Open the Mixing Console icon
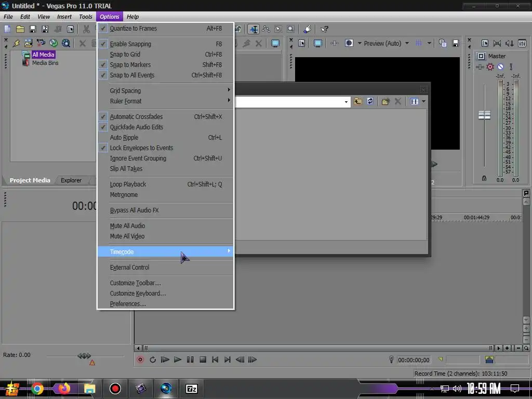The width and height of the screenshot is (532, 399). (522, 43)
